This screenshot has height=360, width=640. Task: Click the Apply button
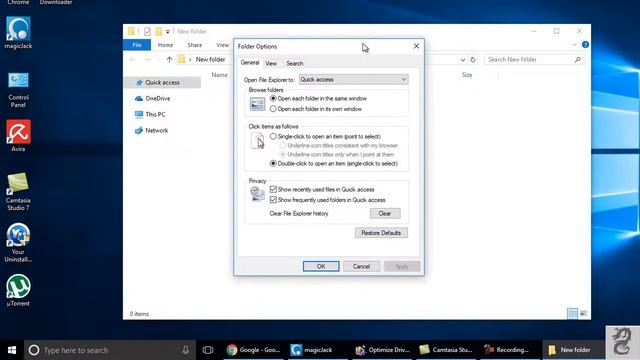pyautogui.click(x=402, y=266)
